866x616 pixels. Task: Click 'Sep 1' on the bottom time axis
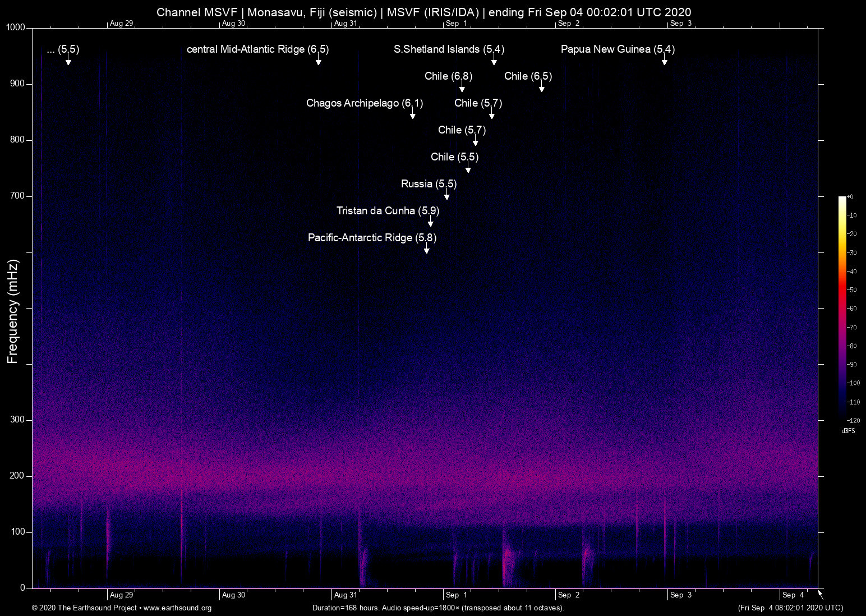(x=457, y=595)
